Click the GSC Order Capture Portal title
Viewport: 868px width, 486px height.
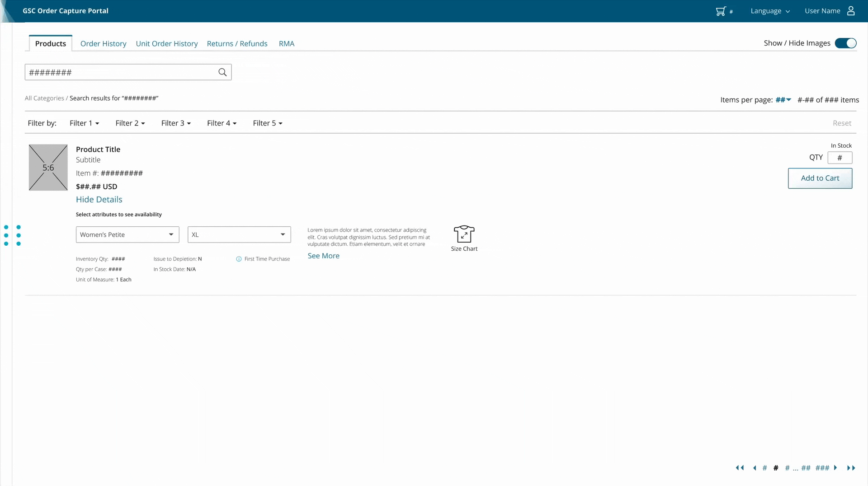click(66, 11)
